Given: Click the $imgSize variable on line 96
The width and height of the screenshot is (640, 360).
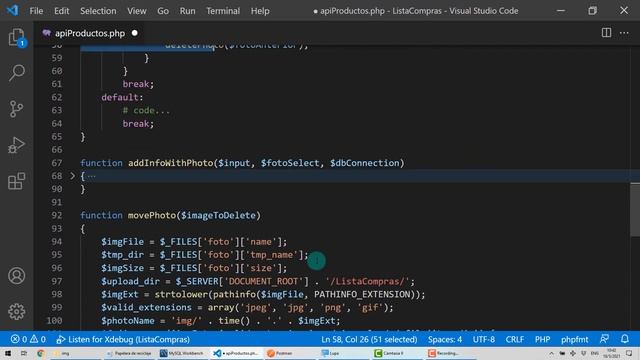Looking at the screenshot, I should tap(122, 268).
